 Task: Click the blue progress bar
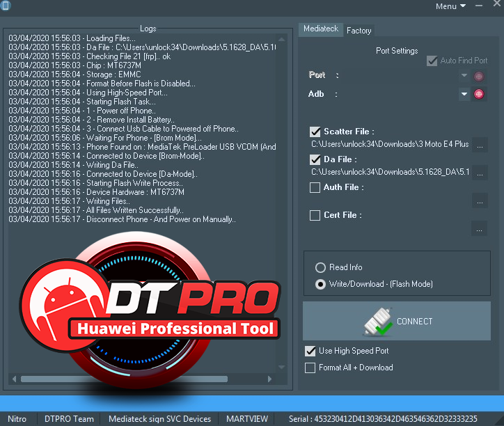click(x=252, y=403)
